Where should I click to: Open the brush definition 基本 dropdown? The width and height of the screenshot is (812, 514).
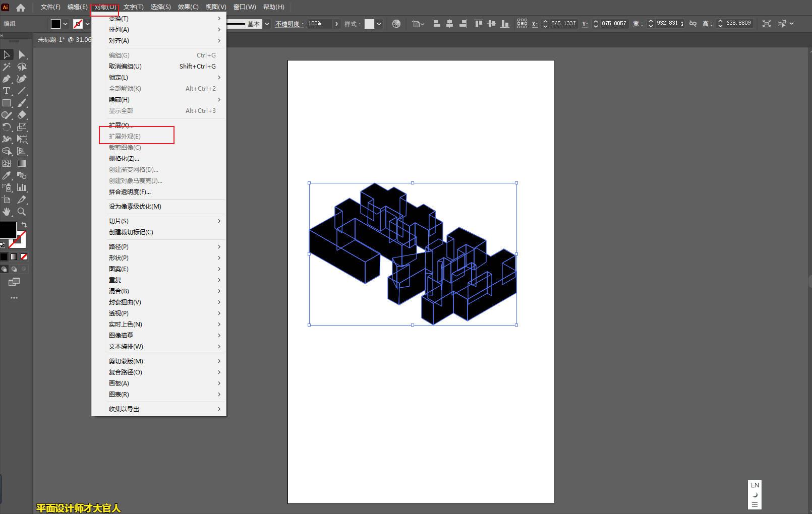click(267, 24)
